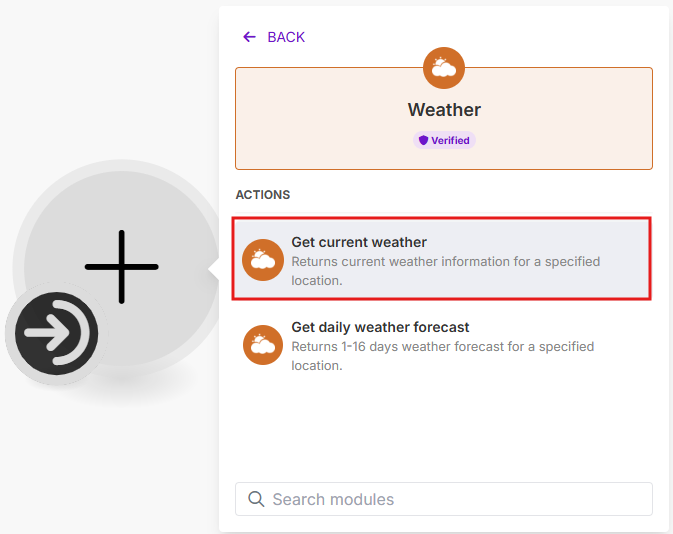673x534 pixels.
Task: Click the Weather app logo in header
Action: point(442,68)
